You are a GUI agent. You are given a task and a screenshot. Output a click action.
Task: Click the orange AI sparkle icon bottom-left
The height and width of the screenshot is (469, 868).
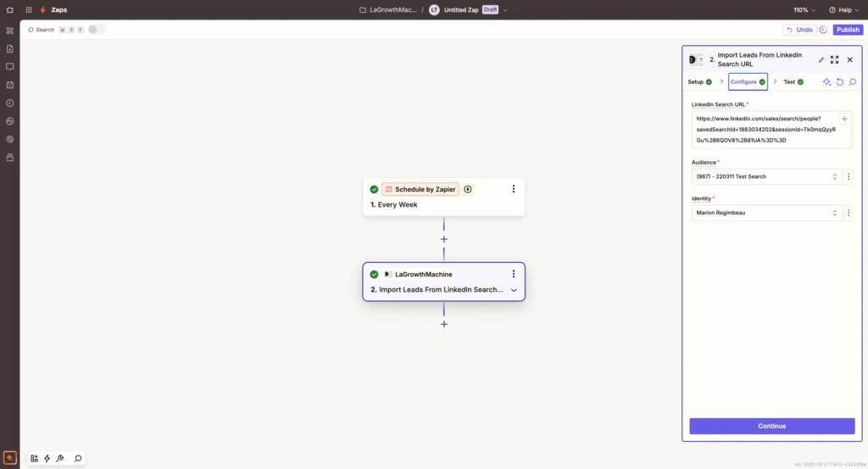[10, 458]
